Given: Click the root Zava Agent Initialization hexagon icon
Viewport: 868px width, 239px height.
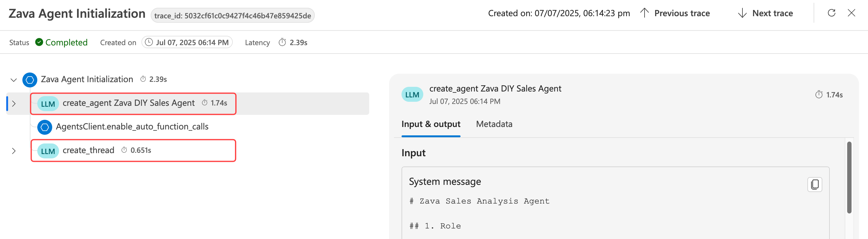Looking at the screenshot, I should click(30, 80).
